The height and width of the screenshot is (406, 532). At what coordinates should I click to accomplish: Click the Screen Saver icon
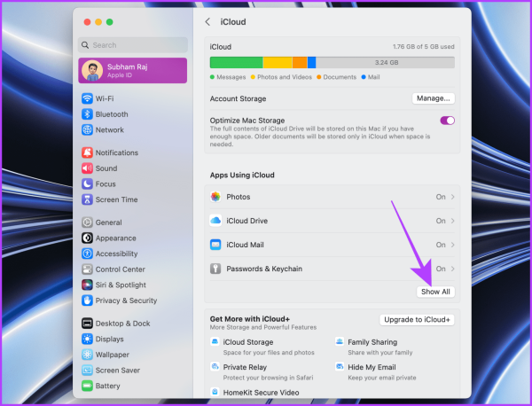87,370
